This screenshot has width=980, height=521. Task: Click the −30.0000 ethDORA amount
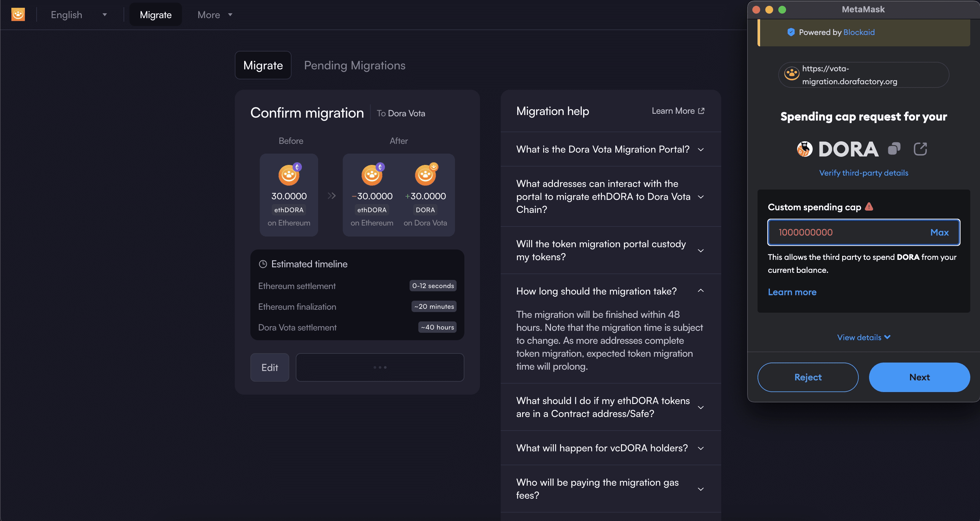pos(372,196)
